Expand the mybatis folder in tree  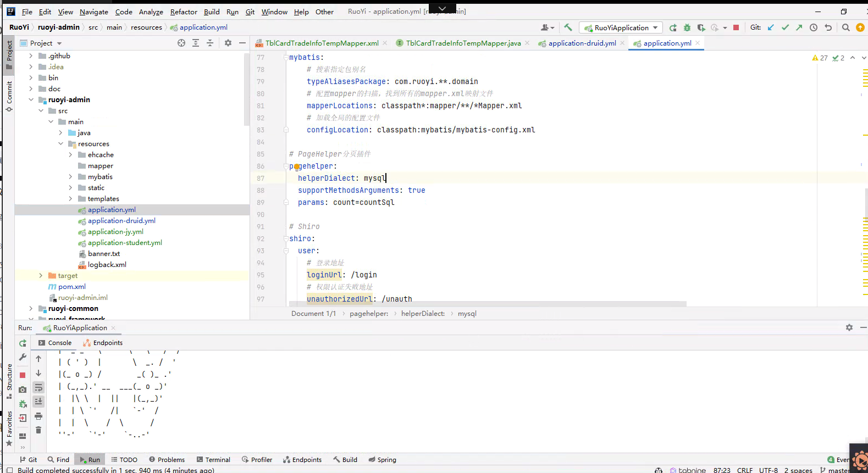point(70,176)
